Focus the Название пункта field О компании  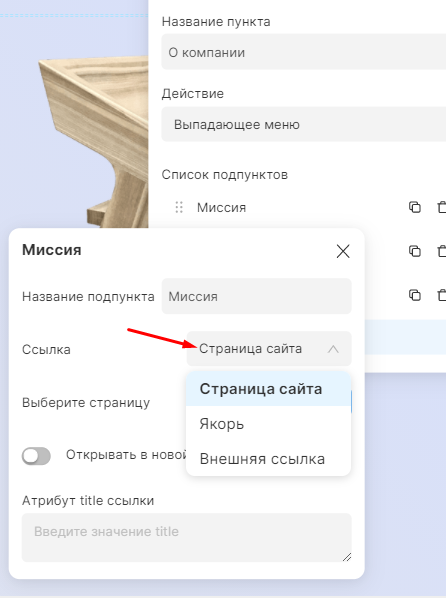point(304,52)
